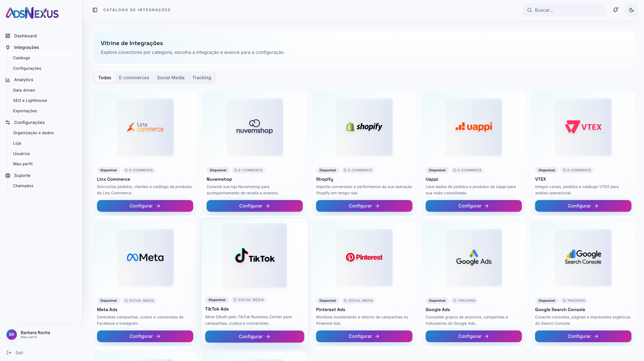This screenshot has height=361, width=644.
Task: Switch to dark mode with moon icon
Action: tap(631, 10)
